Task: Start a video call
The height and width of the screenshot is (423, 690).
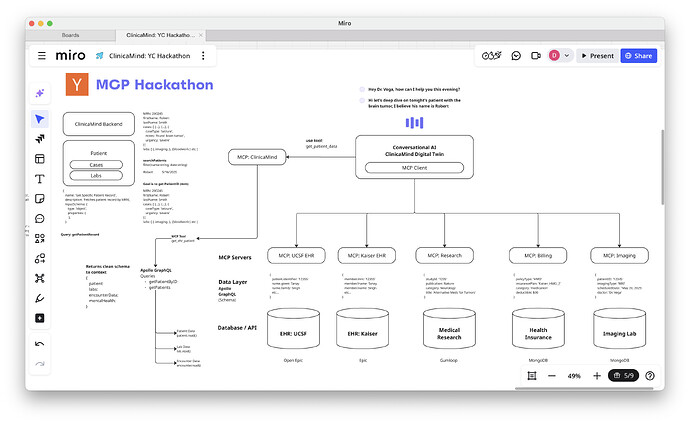Action: (x=536, y=55)
